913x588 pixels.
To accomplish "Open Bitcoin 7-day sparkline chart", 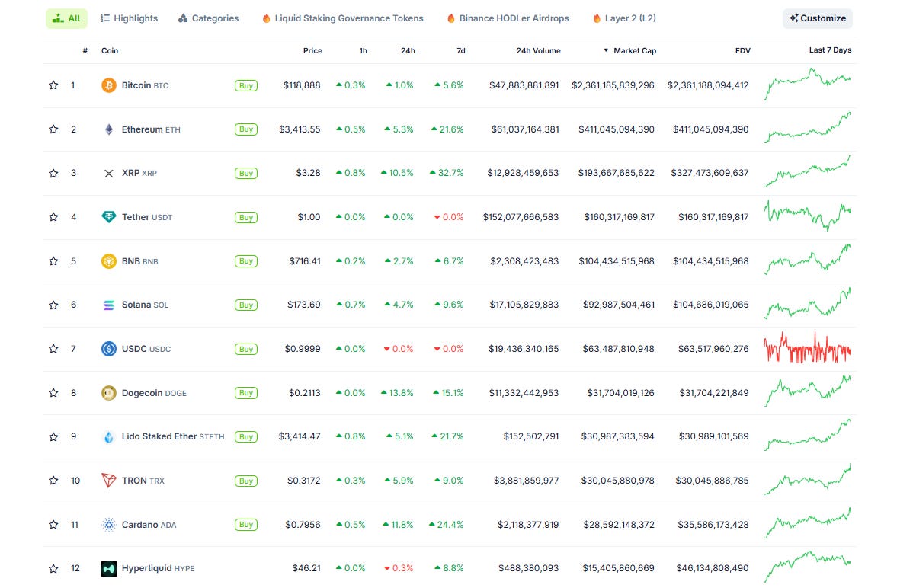I will (x=808, y=84).
